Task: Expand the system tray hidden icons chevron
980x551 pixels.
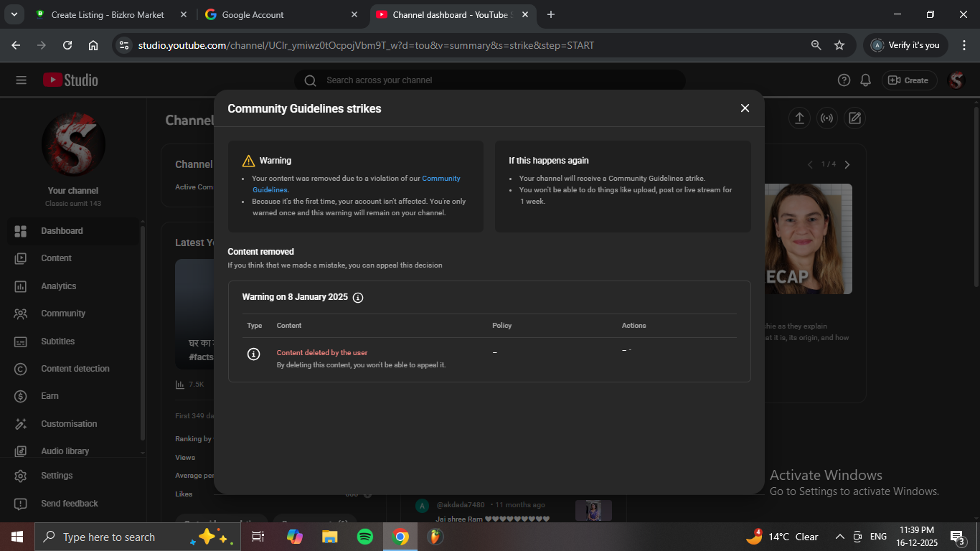Action: coord(839,537)
